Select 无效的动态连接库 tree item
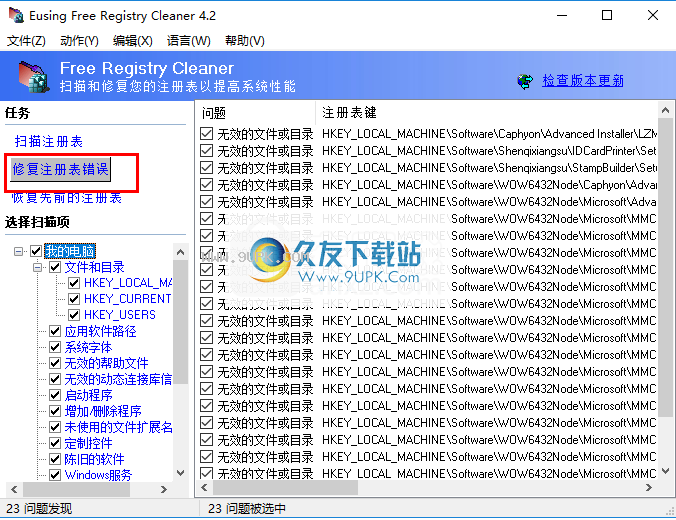Screen dimensions: 676x520 click(118, 379)
